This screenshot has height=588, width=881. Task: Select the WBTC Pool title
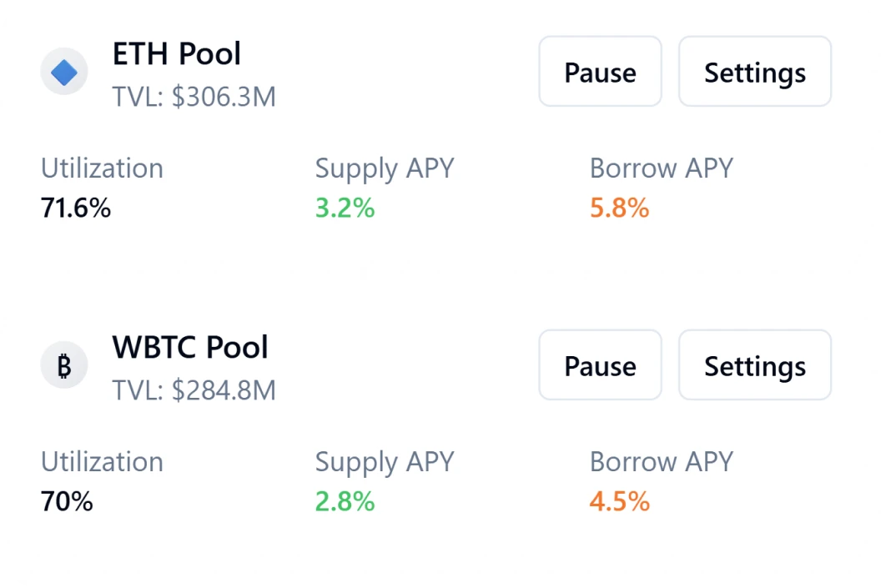[x=189, y=347]
